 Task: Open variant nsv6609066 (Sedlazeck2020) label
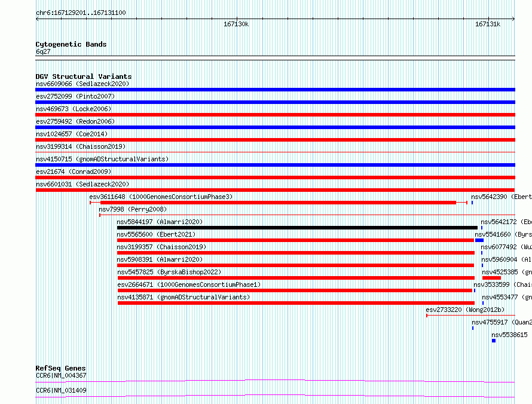click(82, 84)
